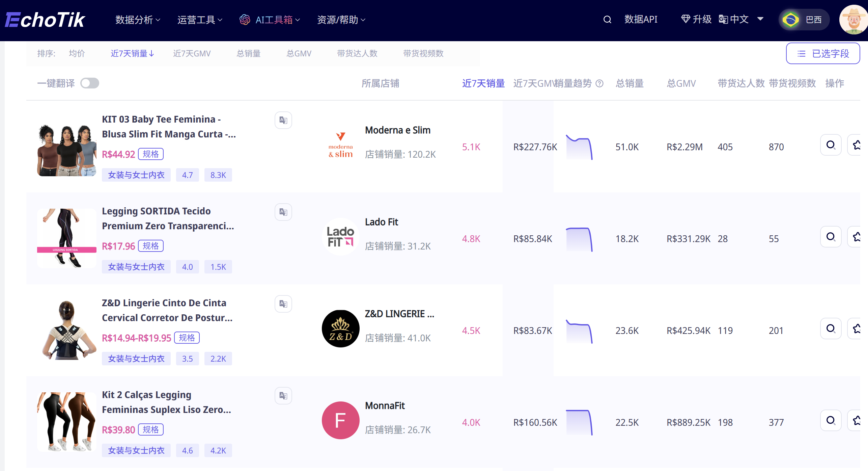Enable the 一键翻译 translation toggle

(x=90, y=83)
